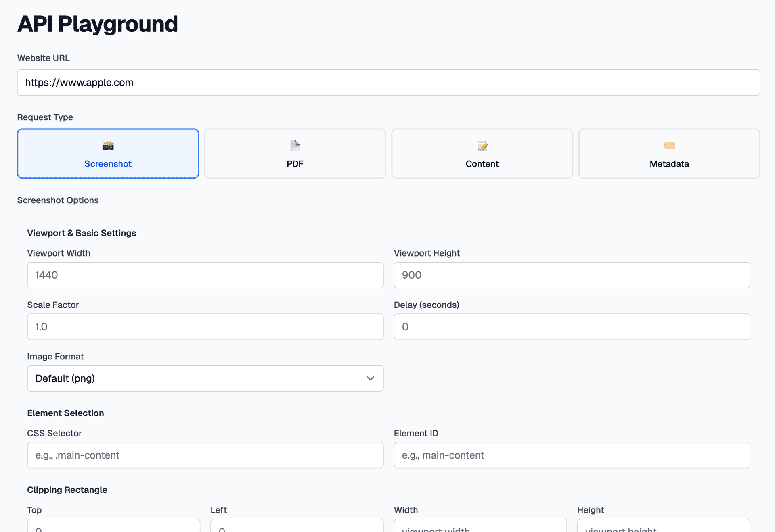Click the Content memo pencil icon
775x532 pixels.
pos(482,146)
